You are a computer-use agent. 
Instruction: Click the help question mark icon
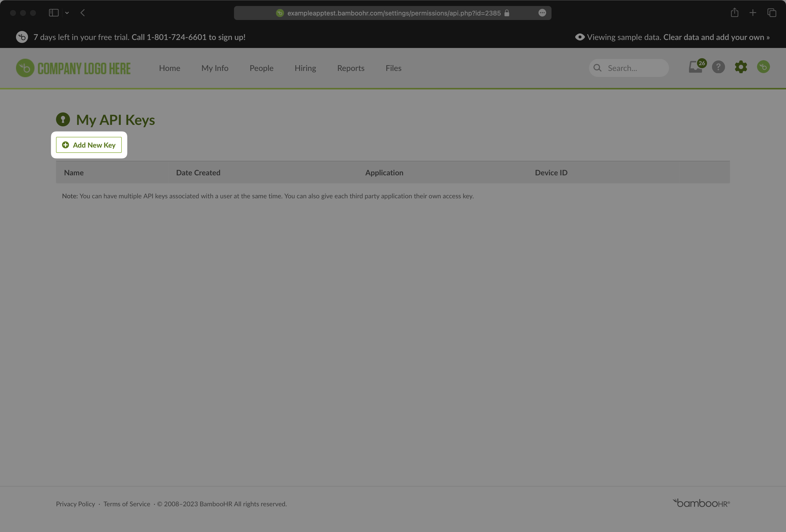pyautogui.click(x=718, y=67)
